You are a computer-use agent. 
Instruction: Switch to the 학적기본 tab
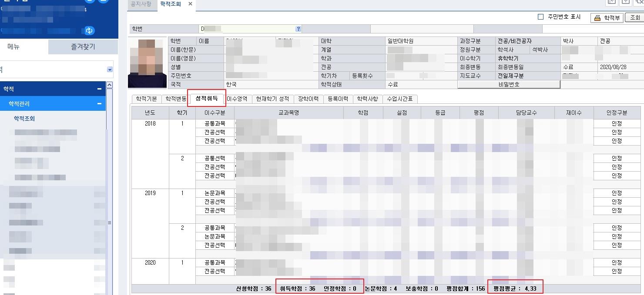click(x=146, y=99)
